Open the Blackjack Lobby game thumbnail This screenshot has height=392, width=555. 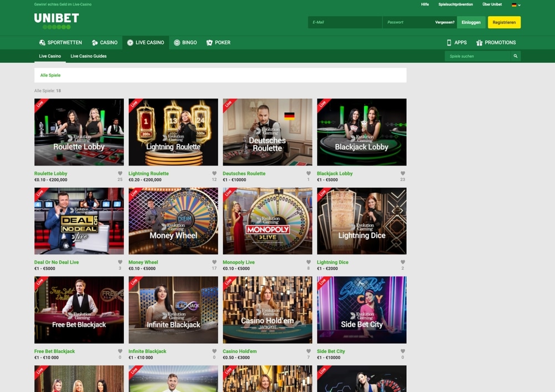coord(361,132)
